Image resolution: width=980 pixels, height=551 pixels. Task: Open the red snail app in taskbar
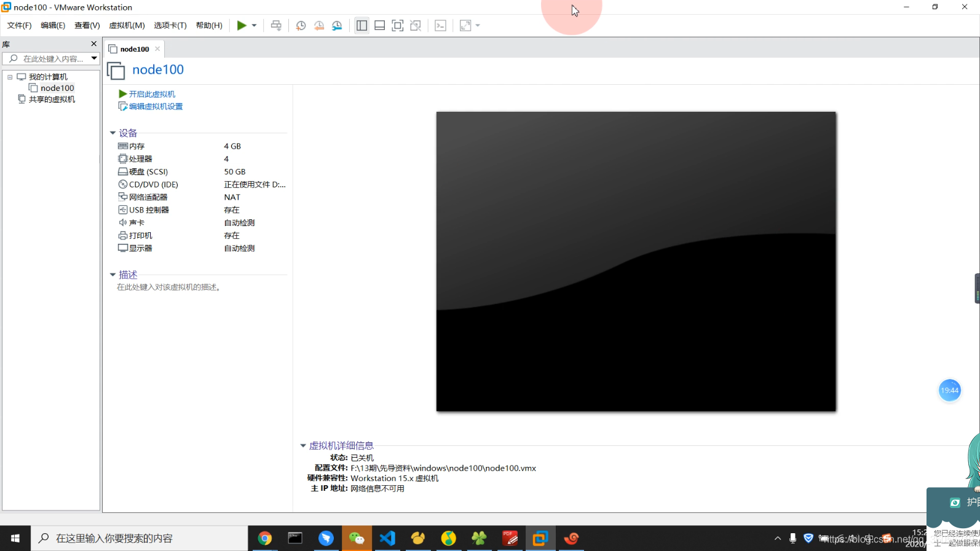click(571, 538)
